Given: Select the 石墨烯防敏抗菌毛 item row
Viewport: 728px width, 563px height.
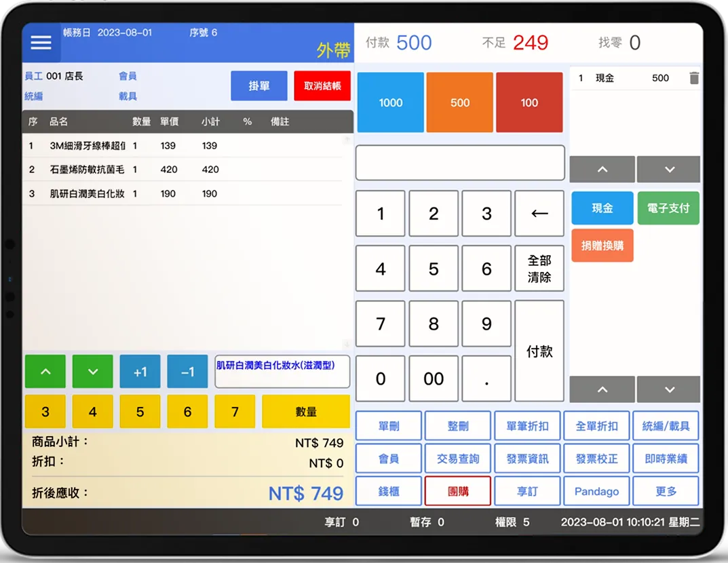Looking at the screenshot, I should point(183,170).
